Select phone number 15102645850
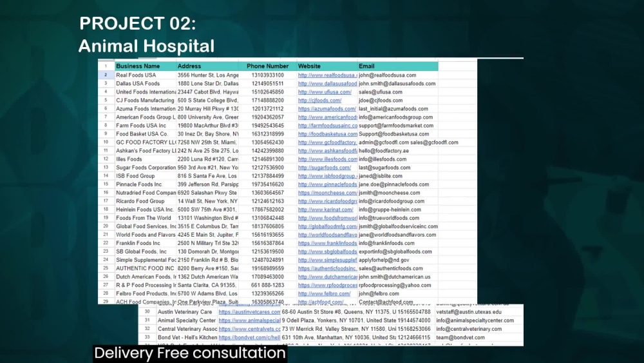This screenshot has height=363, width=644. 267,92
